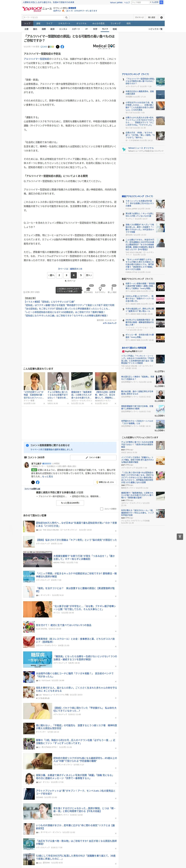This screenshot has width=186, height=868.
Task: Click 参考になった 374 button
Action: (105, 482)
